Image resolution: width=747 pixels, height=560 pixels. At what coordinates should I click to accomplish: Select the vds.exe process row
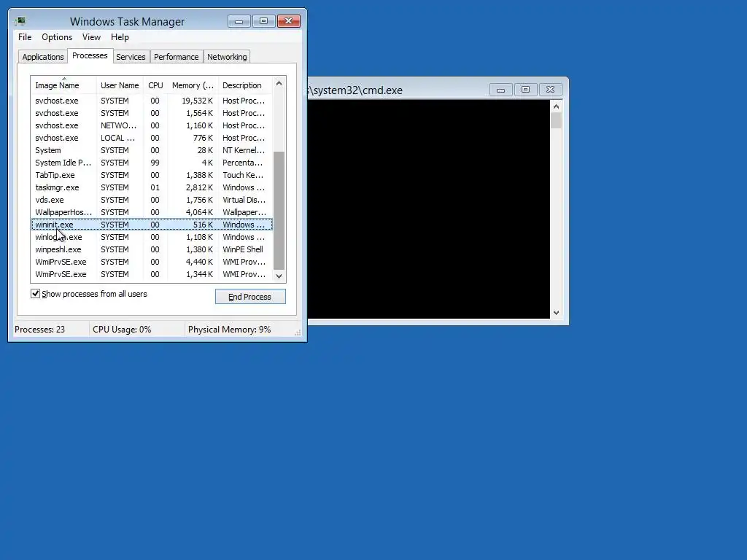point(152,200)
